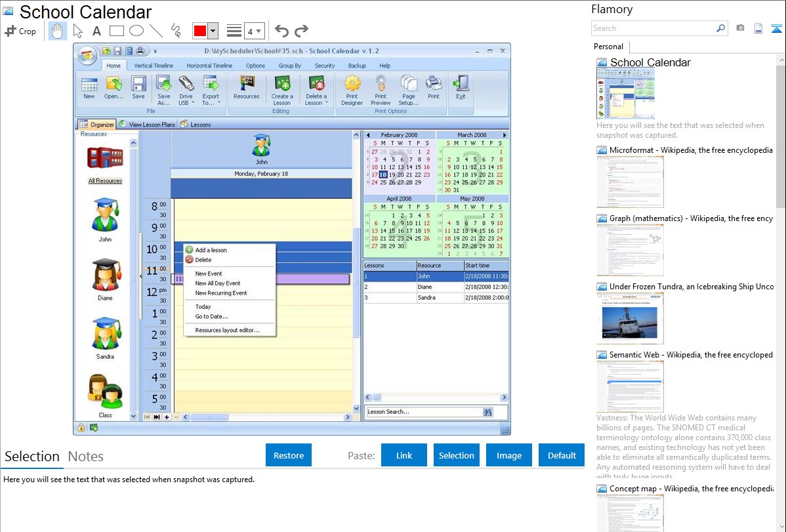
Task: Choose Add a lesson from context menu
Action: pyautogui.click(x=230, y=250)
